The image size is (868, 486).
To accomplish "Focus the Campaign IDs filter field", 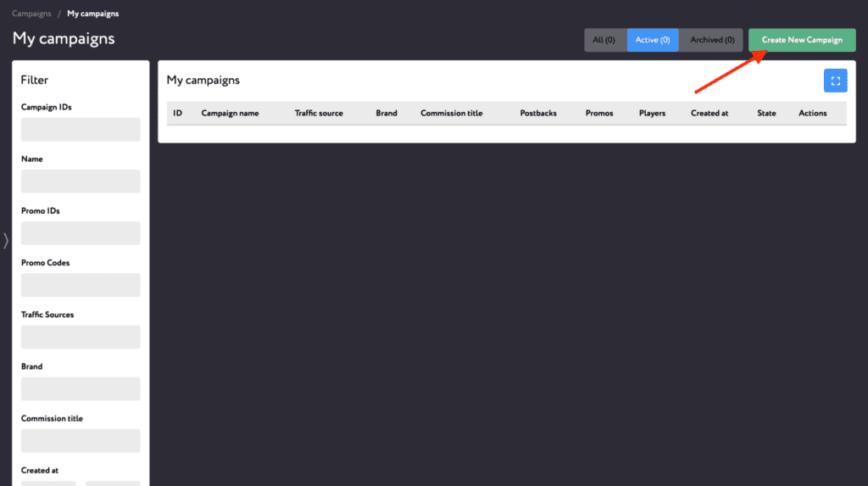I will click(81, 129).
